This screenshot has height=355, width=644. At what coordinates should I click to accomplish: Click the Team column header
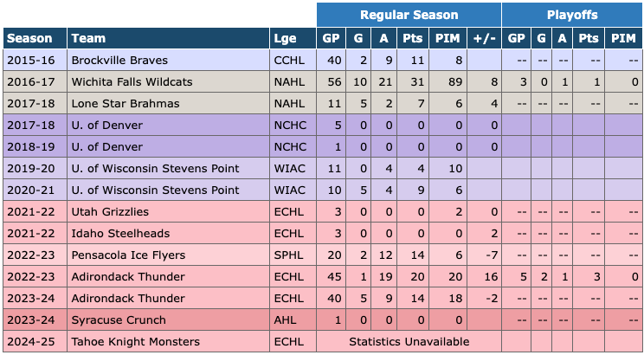87,38
